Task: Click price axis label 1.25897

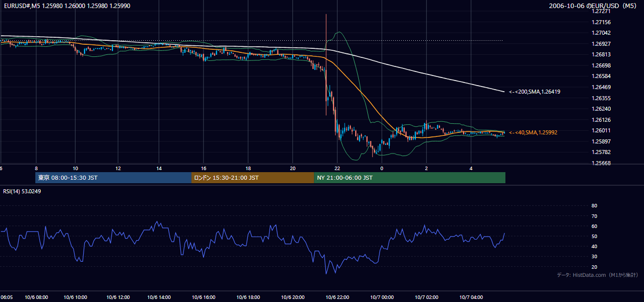Action: pos(602,141)
